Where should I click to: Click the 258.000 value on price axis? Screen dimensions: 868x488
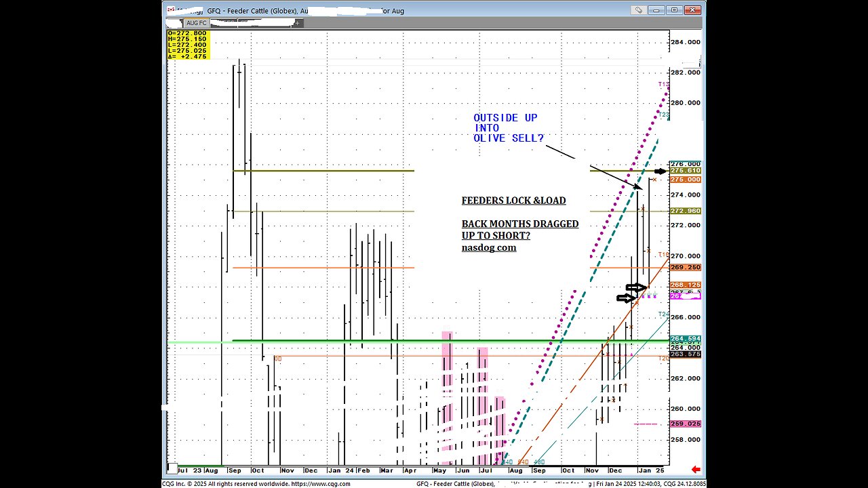tap(686, 439)
